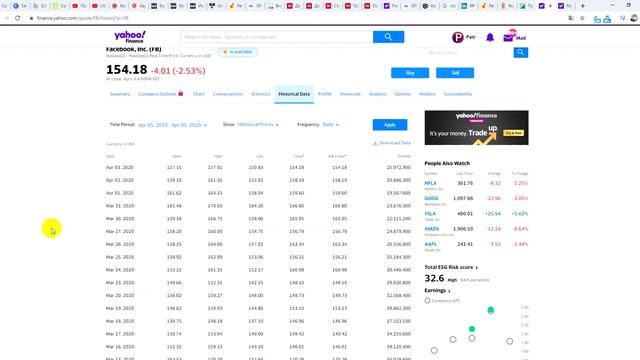Click the 32.6 ESG risk score value
Viewport: 640px width, 360px height.
tap(434, 278)
